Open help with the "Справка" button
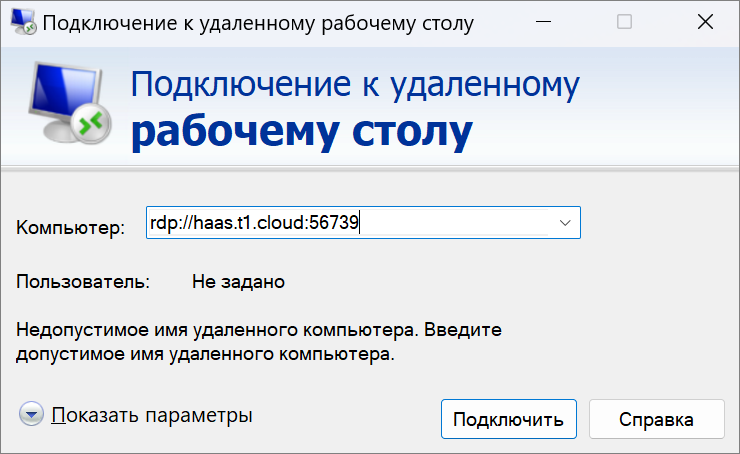The height and width of the screenshot is (454, 740). click(656, 419)
